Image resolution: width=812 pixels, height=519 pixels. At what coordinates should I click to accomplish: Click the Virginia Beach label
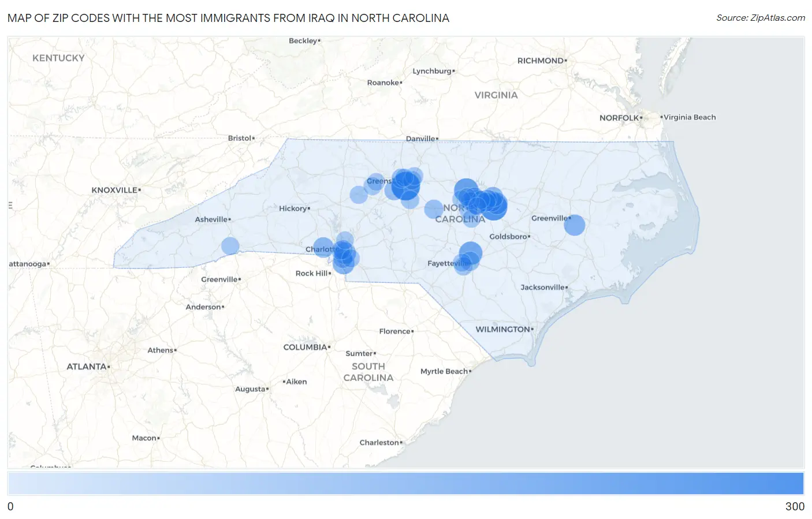(690, 117)
